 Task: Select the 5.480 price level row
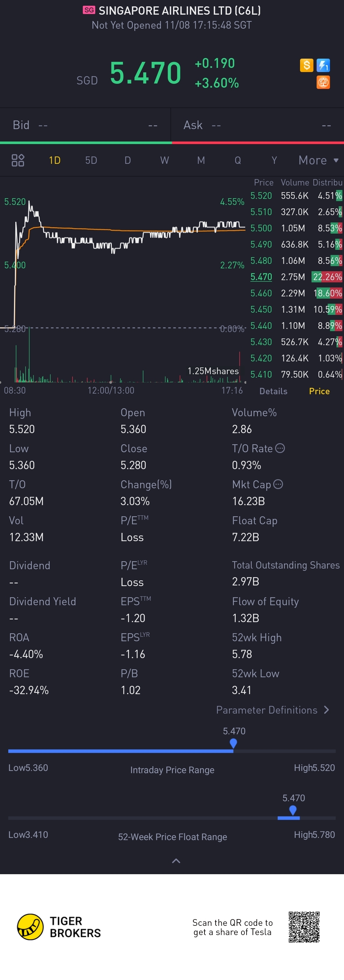click(296, 261)
